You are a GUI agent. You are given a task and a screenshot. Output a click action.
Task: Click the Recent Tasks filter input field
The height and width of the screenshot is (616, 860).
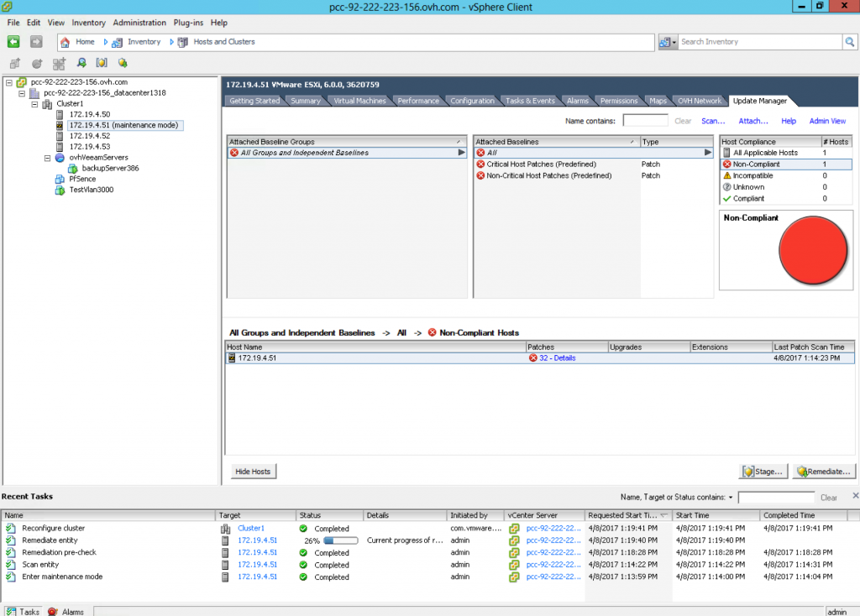click(776, 498)
